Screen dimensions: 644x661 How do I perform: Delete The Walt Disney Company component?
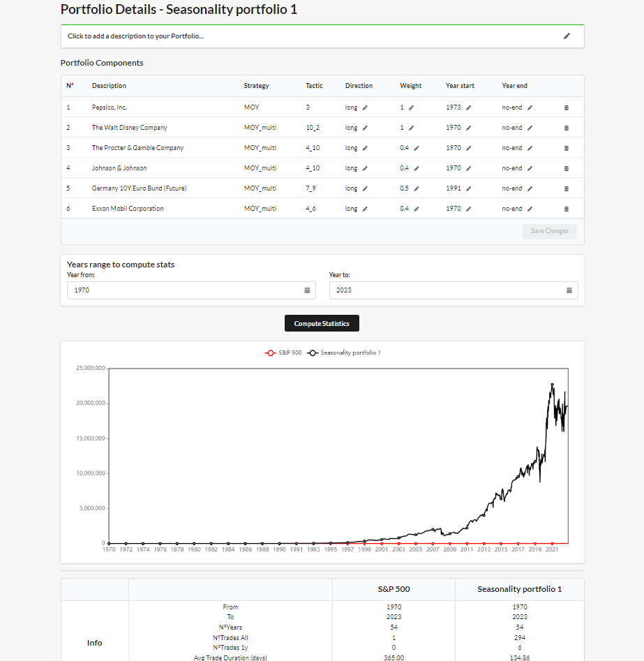[567, 128]
